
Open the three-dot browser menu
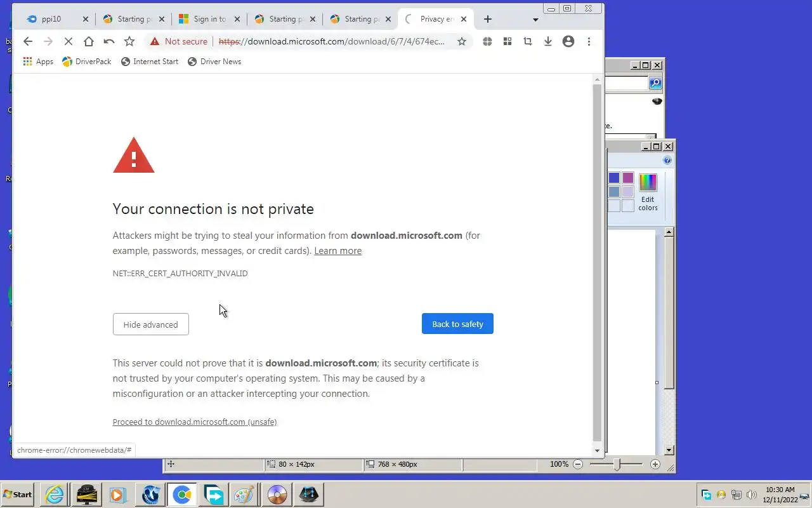589,41
